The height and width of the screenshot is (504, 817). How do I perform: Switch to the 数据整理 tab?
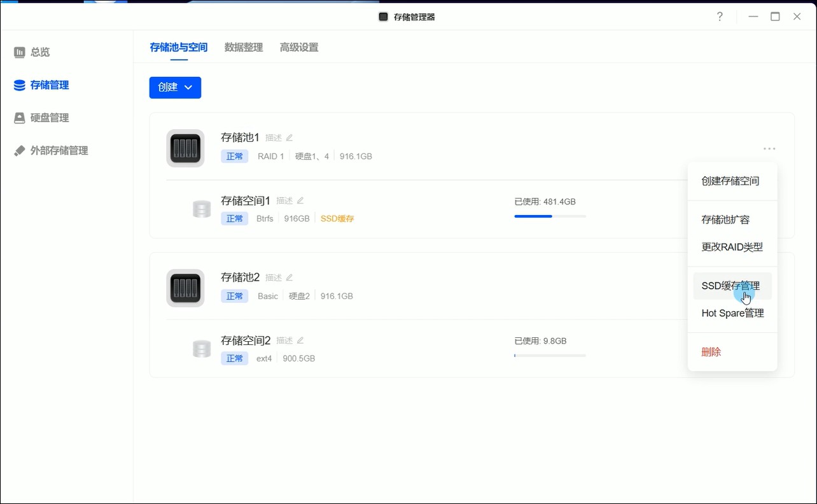coord(244,47)
